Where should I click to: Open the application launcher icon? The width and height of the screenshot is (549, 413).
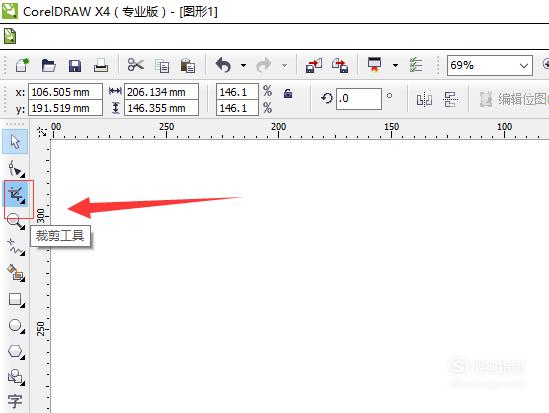(374, 65)
